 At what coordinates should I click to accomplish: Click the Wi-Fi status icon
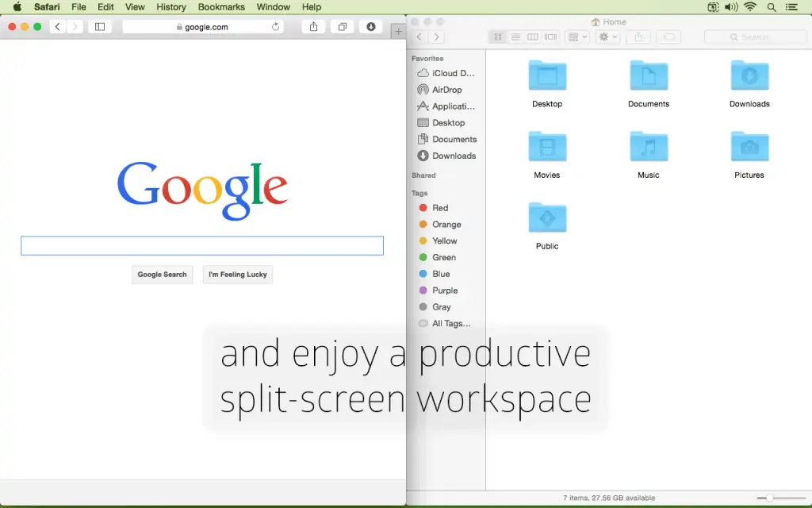coord(750,7)
